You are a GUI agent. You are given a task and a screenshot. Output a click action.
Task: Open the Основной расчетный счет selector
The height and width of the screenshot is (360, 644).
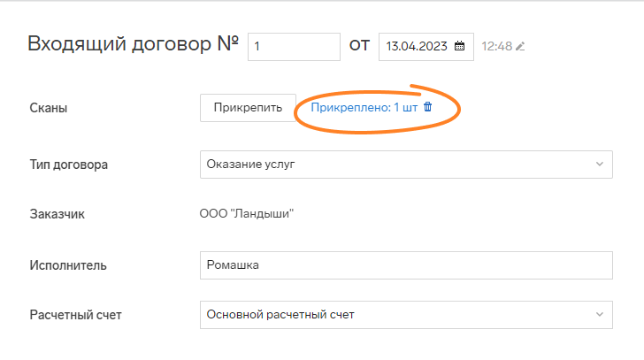pos(406,315)
